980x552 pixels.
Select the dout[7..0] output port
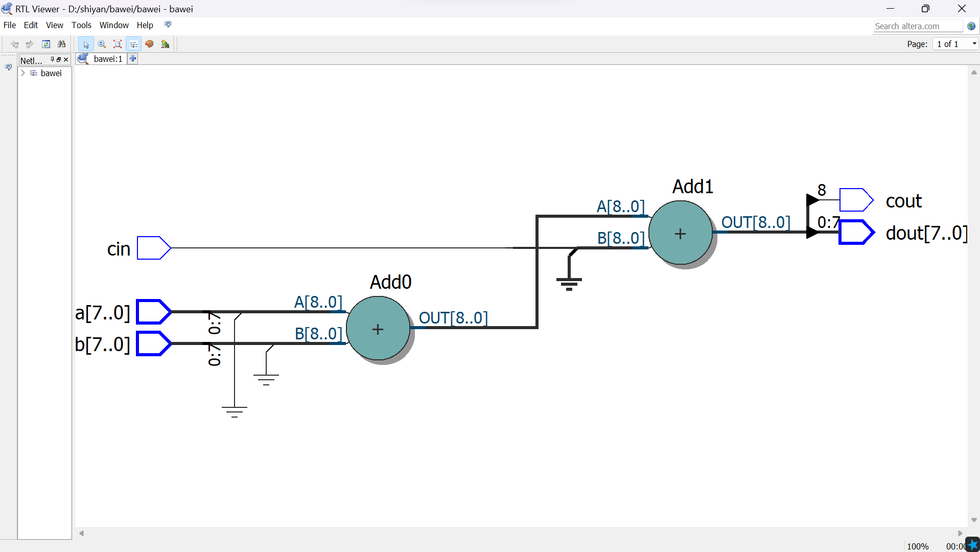click(857, 232)
